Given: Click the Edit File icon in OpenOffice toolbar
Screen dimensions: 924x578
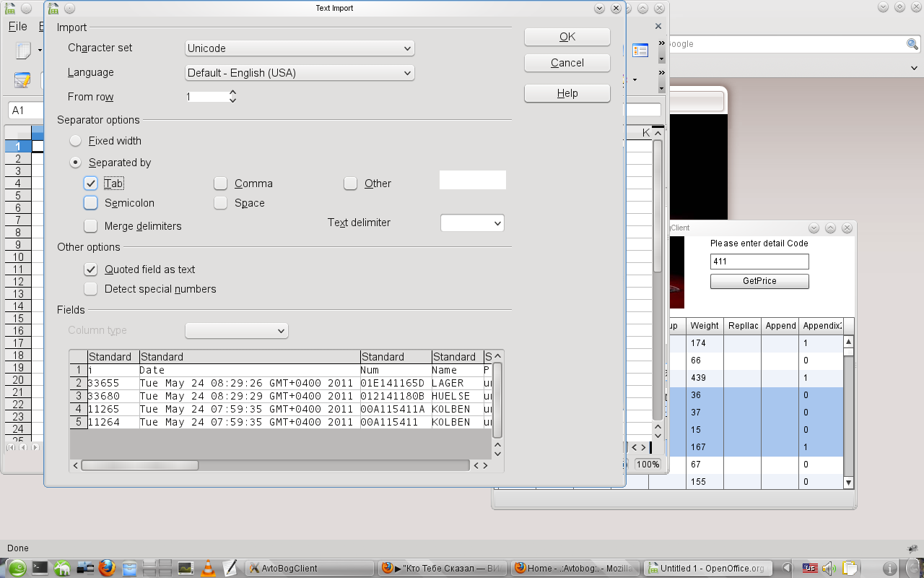Looking at the screenshot, I should coord(22,79).
